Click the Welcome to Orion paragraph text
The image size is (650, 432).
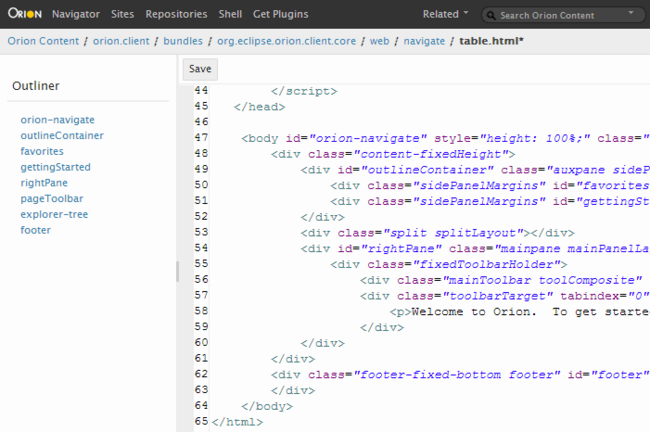(x=531, y=312)
